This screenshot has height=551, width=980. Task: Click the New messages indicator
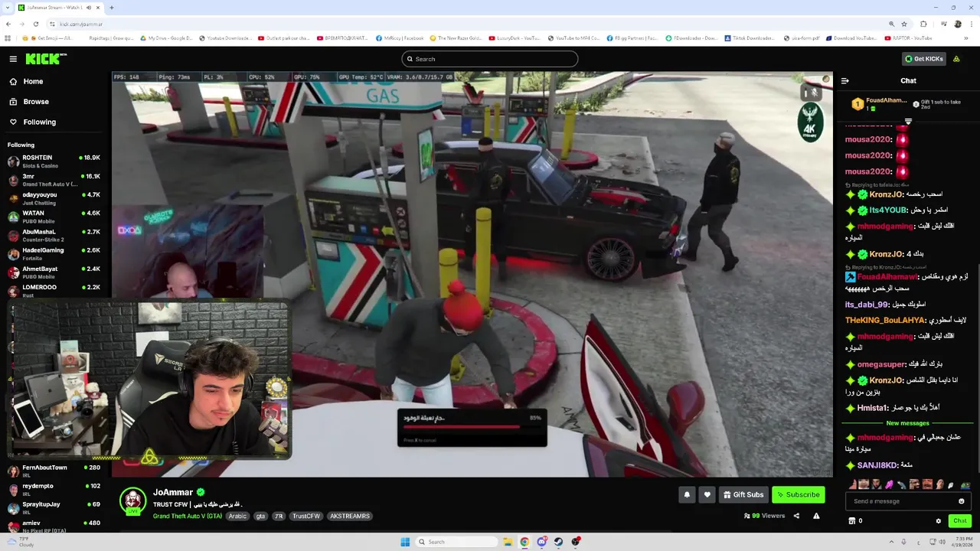pos(907,423)
